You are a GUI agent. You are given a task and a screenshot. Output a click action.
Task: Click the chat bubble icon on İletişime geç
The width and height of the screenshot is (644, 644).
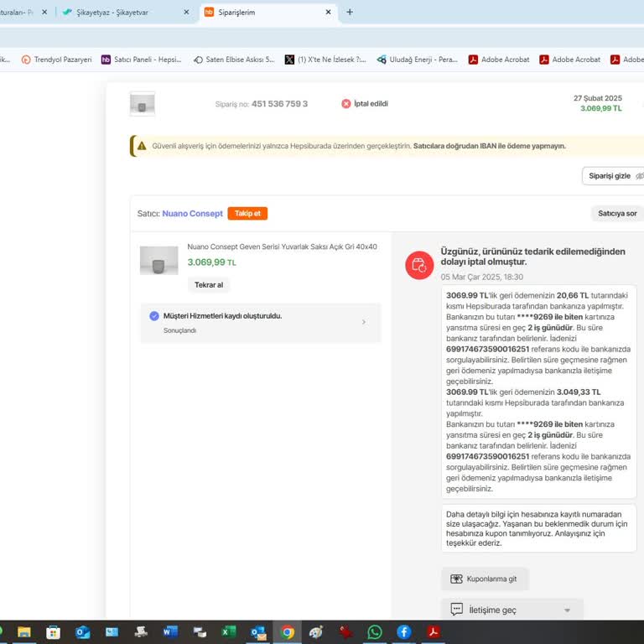457,610
